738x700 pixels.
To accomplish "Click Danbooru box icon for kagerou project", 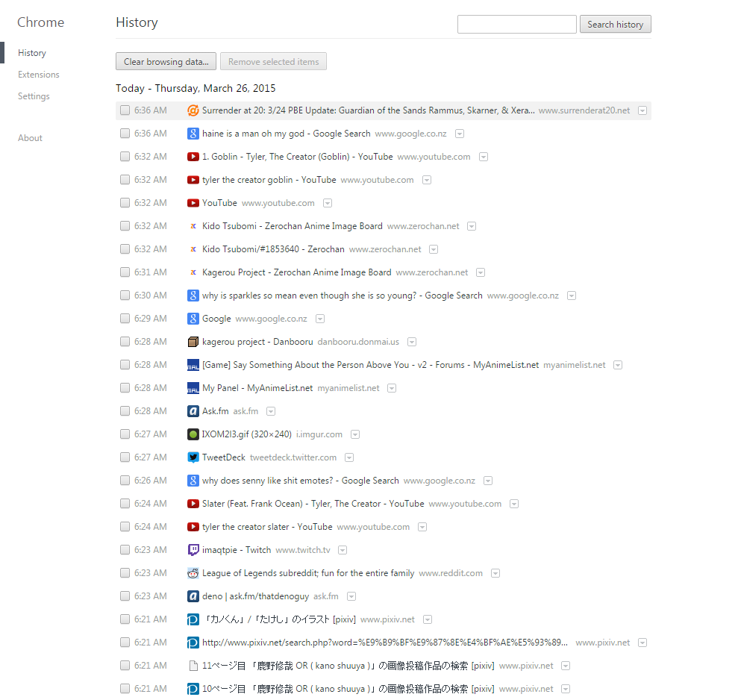I will (193, 342).
